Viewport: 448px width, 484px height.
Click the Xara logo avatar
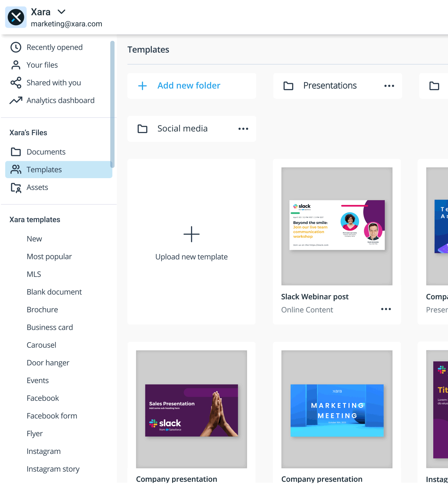[x=16, y=17]
